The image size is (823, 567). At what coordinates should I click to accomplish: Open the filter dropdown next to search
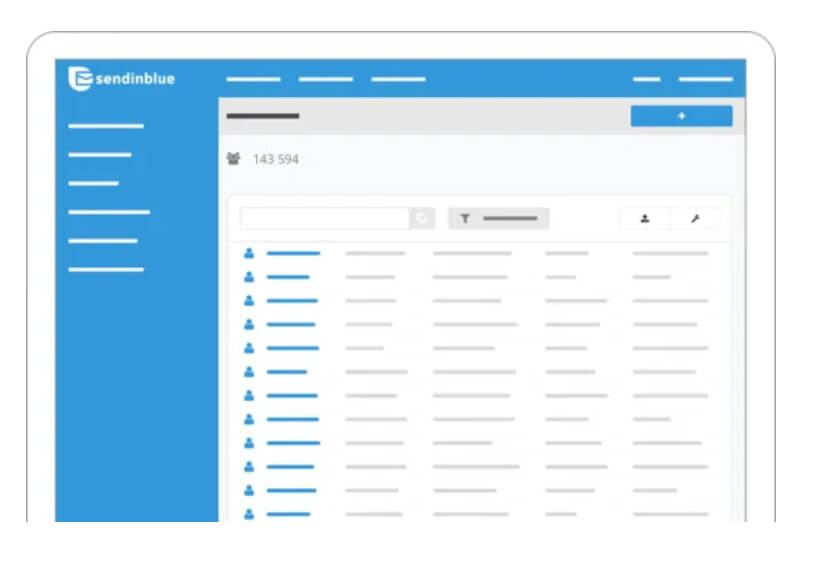pyautogui.click(x=498, y=218)
